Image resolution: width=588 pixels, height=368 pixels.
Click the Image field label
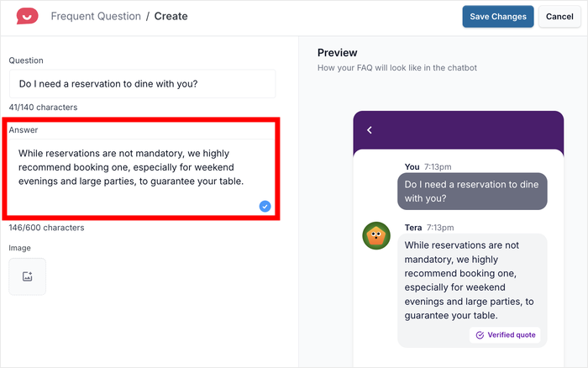pos(20,248)
